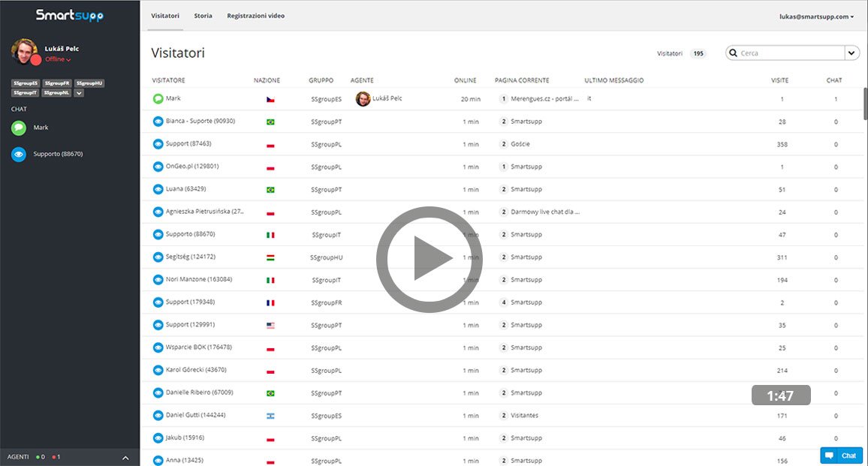The width and height of the screenshot is (868, 466).
Task: Sort by Gruppo column header
Action: (x=321, y=80)
